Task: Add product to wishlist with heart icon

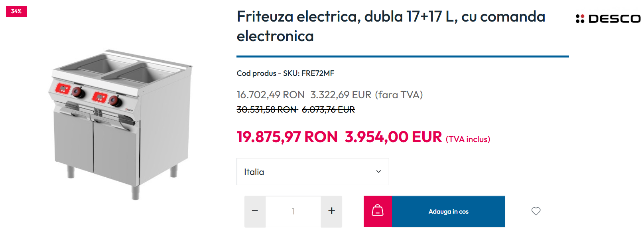Action: (536, 211)
